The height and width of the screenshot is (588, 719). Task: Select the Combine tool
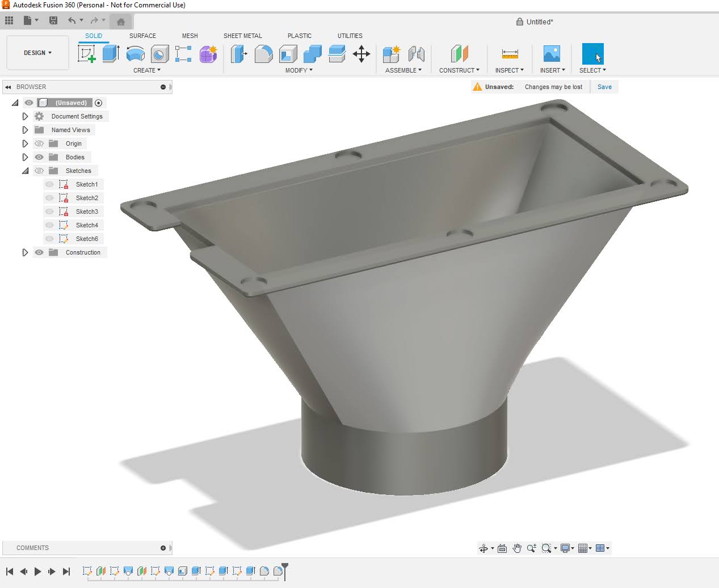click(x=313, y=54)
